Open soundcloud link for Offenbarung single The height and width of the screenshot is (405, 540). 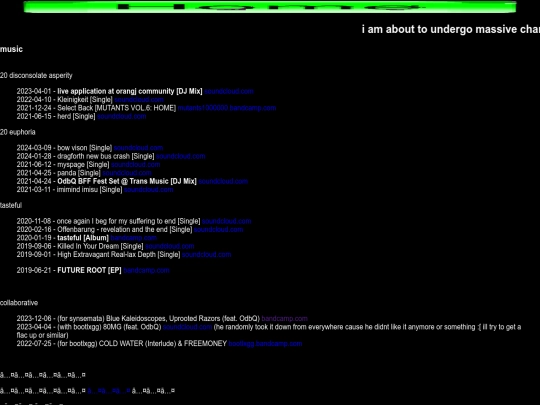pyautogui.click(x=219, y=229)
